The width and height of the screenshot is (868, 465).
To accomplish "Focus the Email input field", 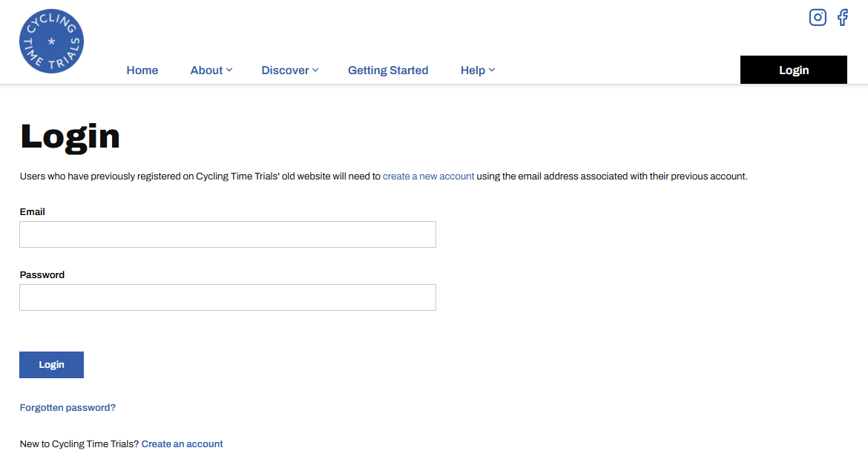I will click(227, 234).
